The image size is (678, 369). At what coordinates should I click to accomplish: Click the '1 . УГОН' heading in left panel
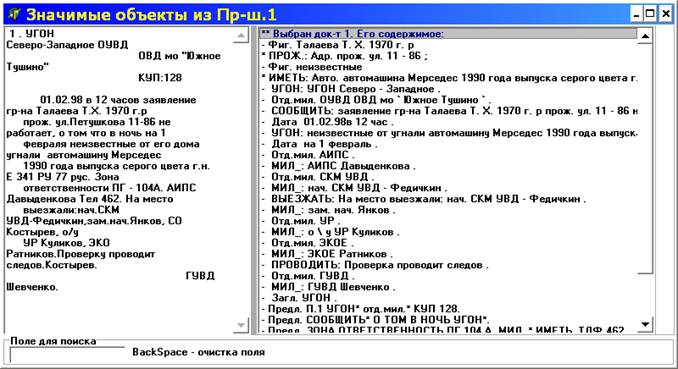pos(32,34)
